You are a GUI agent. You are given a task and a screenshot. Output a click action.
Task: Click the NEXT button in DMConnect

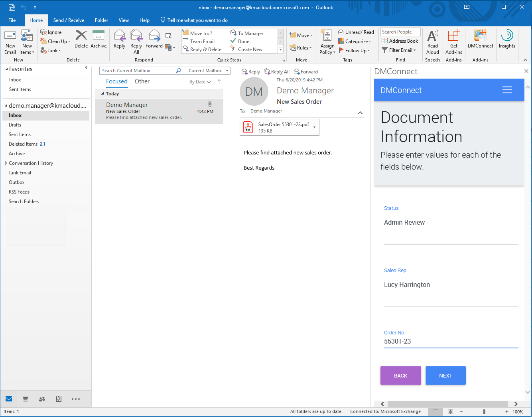(445, 375)
